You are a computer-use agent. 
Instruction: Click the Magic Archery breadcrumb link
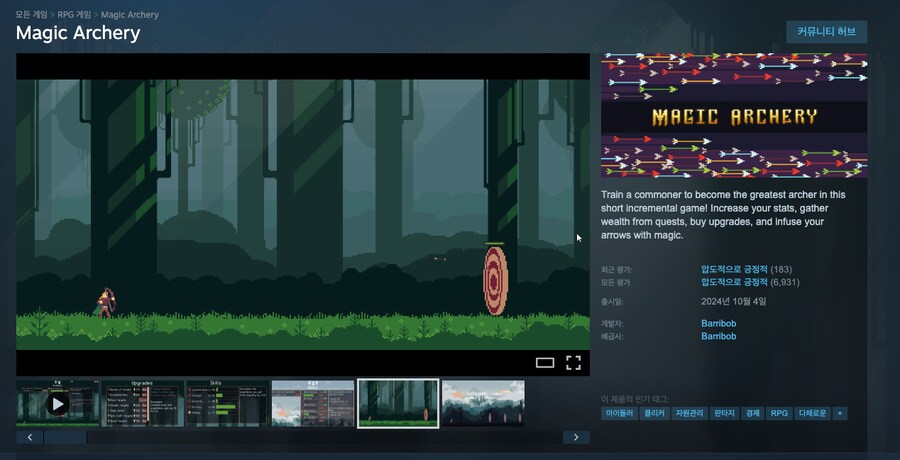tap(130, 15)
